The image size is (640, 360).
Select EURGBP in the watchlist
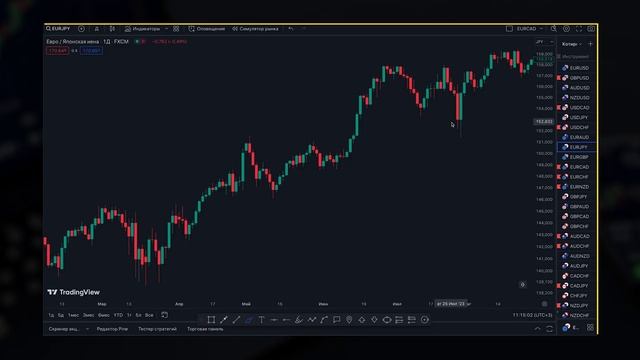(x=576, y=157)
